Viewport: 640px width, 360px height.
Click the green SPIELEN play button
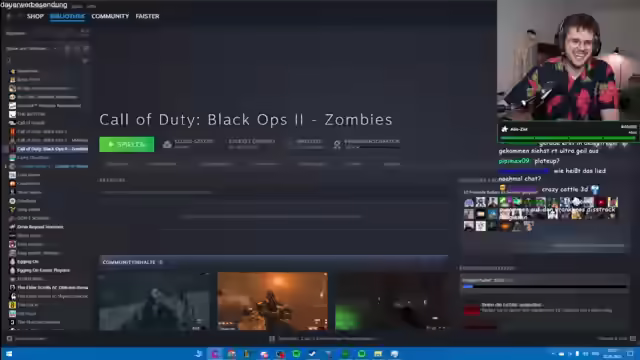coord(127,144)
